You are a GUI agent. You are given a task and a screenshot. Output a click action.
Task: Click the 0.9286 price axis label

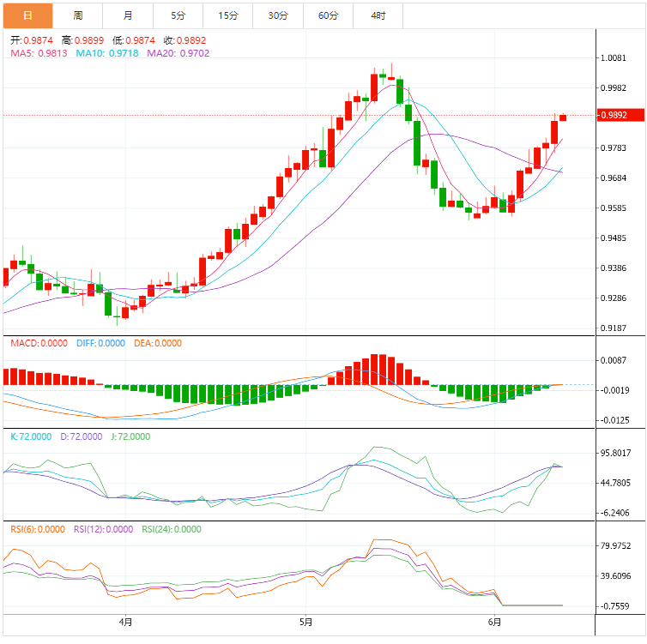(x=614, y=298)
